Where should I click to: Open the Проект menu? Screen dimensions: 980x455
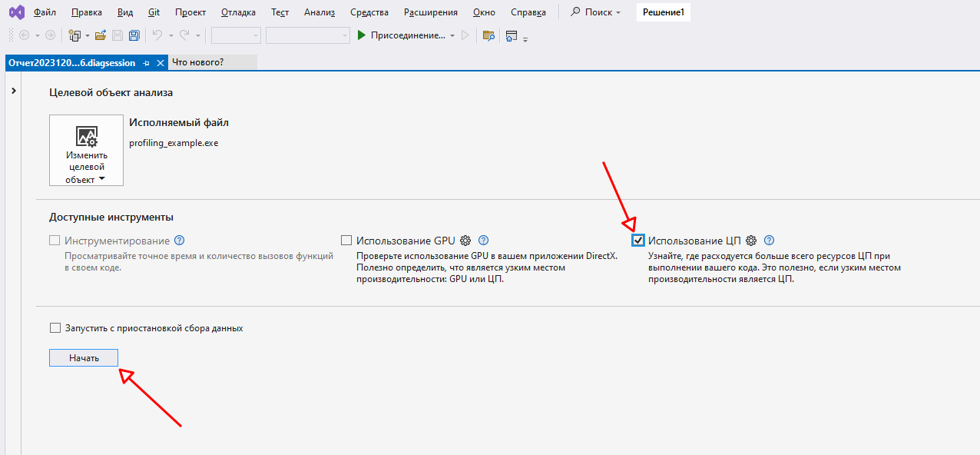190,12
